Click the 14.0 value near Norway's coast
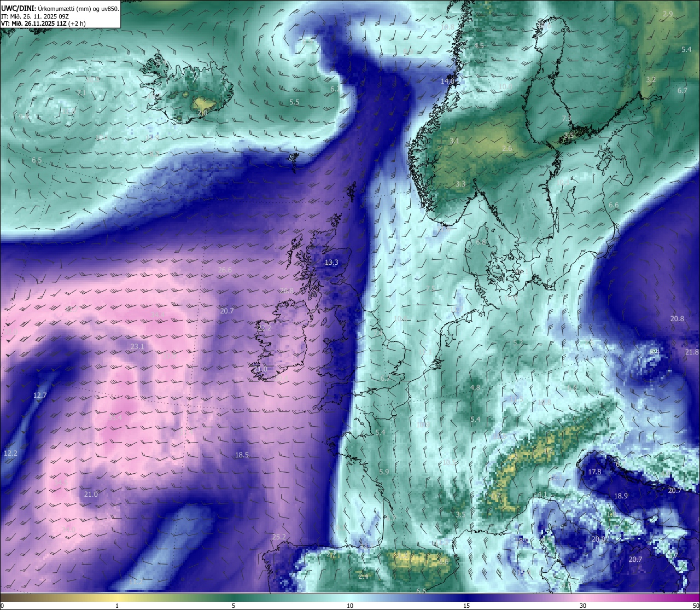This screenshot has width=700, height=610. [448, 81]
